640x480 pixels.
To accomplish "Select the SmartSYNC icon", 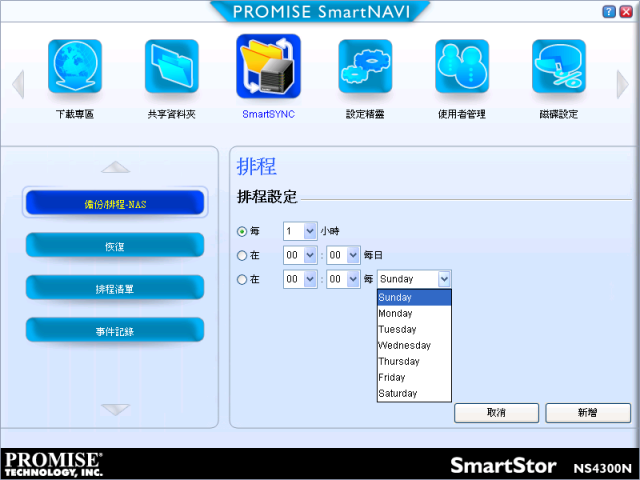I will 268,66.
